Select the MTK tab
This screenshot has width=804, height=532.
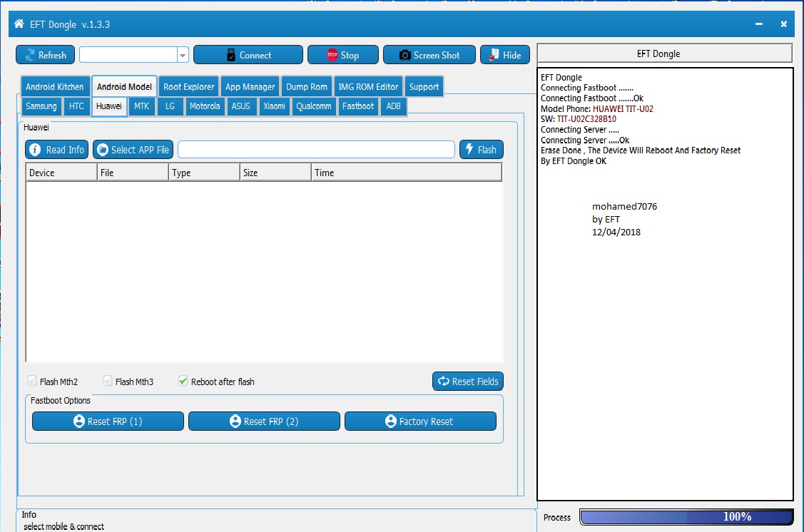click(141, 106)
